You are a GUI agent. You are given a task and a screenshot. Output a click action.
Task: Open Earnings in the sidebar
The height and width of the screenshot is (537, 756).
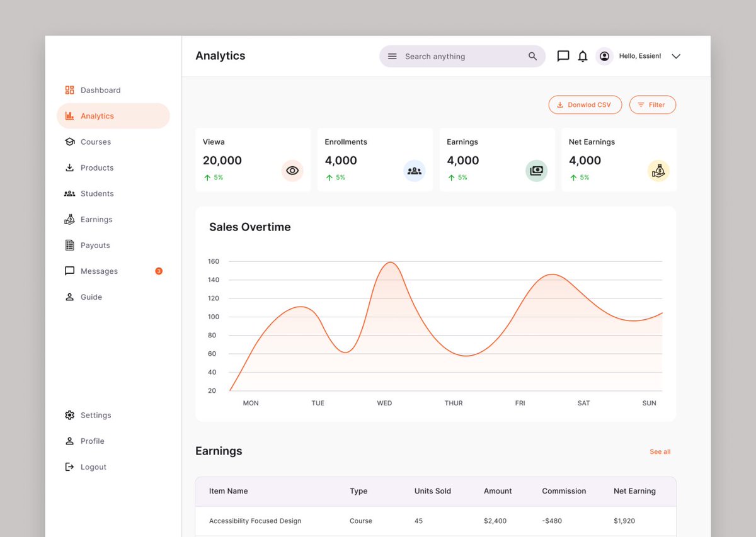[88, 219]
